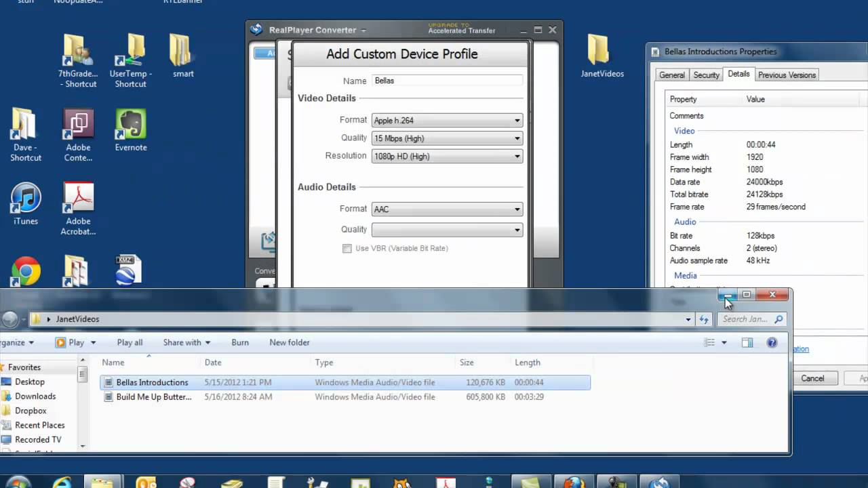This screenshot has width=868, height=488.
Task: Enable Use VBR (Variable Bit Rate) checkbox
Action: [x=347, y=249]
